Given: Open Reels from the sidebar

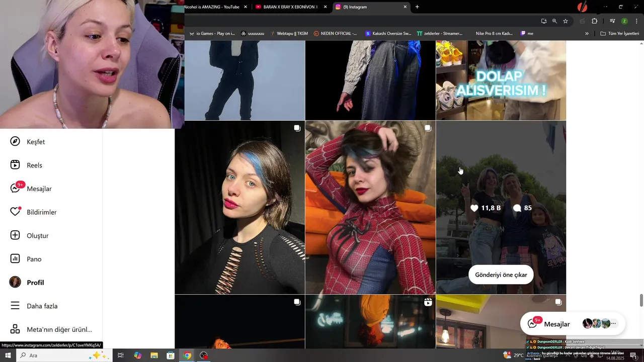Looking at the screenshot, I should tap(26, 165).
